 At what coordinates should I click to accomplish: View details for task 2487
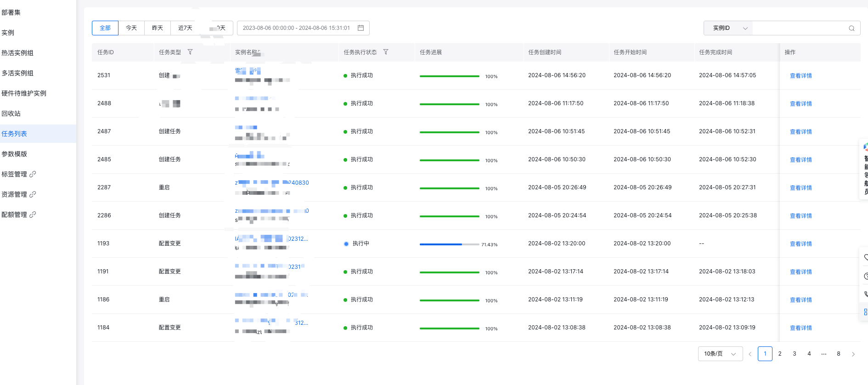(x=800, y=132)
